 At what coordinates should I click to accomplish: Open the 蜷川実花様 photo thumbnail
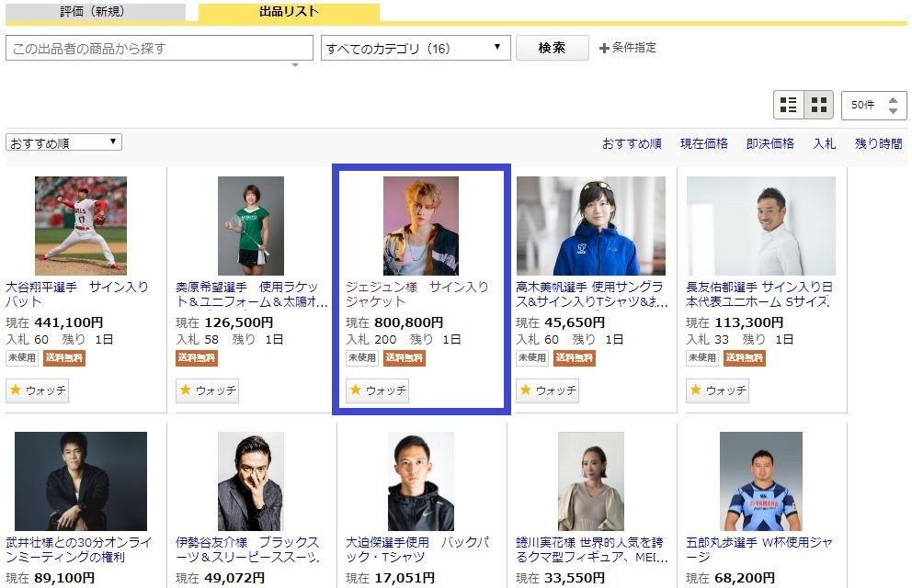tap(591, 481)
